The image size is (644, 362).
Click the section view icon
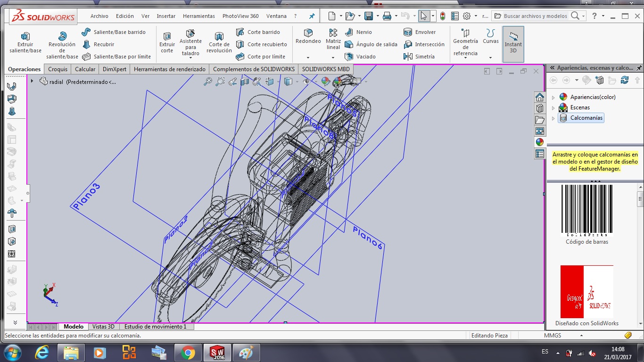coord(245,82)
